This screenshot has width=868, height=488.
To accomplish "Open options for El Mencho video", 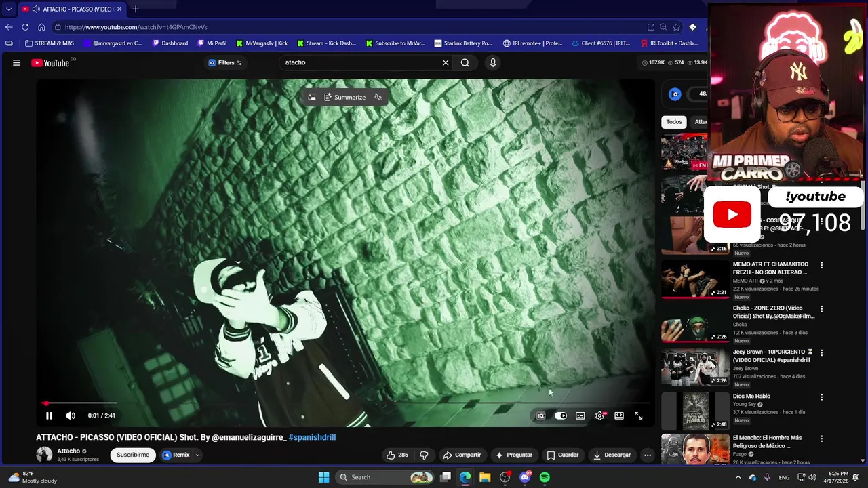I will tap(822, 439).
